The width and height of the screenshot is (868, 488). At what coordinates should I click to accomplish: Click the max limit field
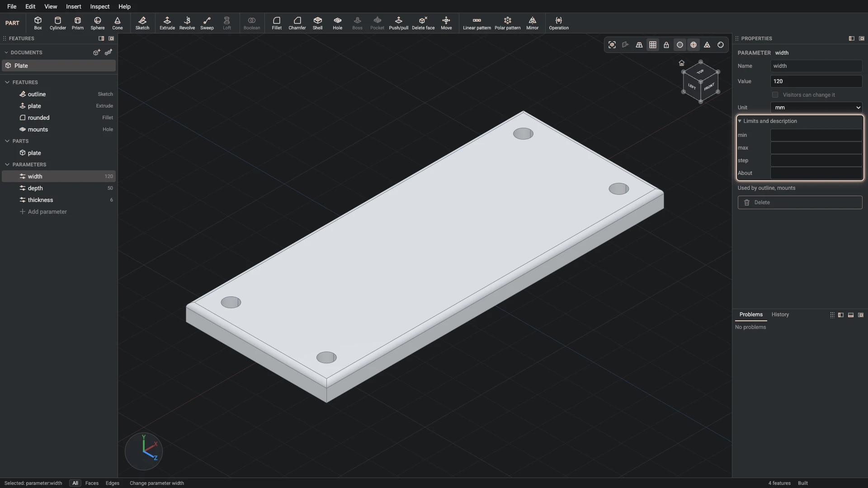tap(816, 148)
